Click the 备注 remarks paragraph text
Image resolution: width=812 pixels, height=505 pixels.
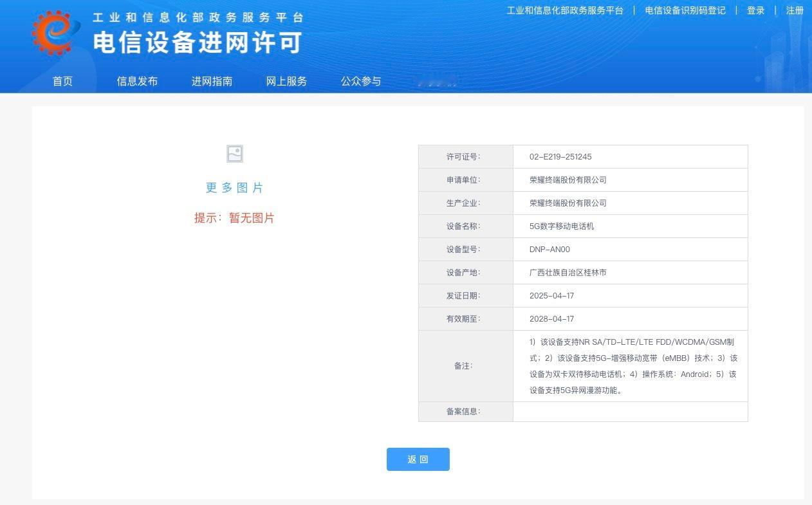[633, 366]
